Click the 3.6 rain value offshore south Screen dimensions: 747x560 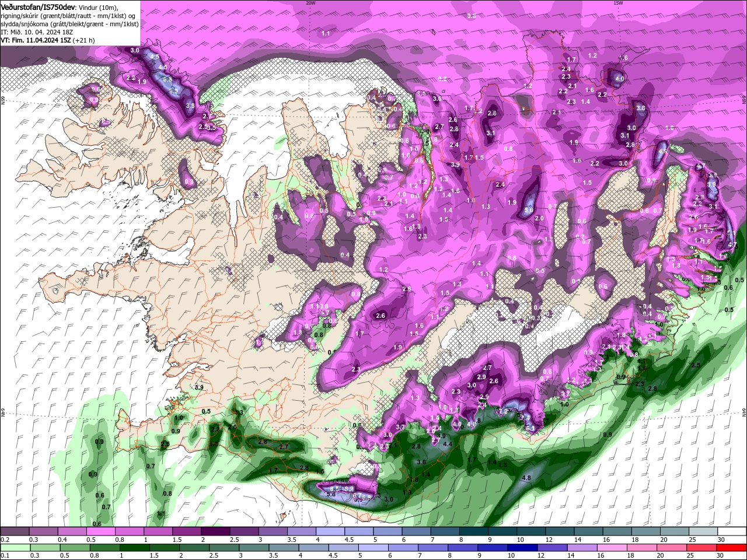click(421, 461)
